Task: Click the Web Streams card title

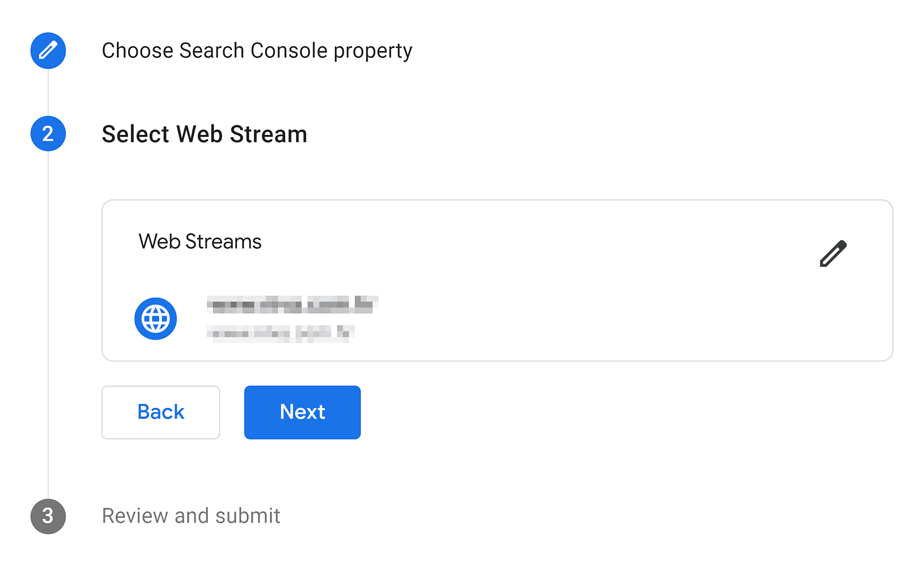Action: coord(200,241)
